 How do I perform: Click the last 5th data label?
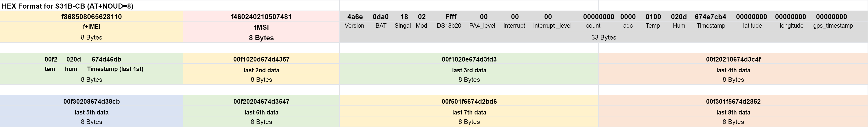tap(91, 112)
